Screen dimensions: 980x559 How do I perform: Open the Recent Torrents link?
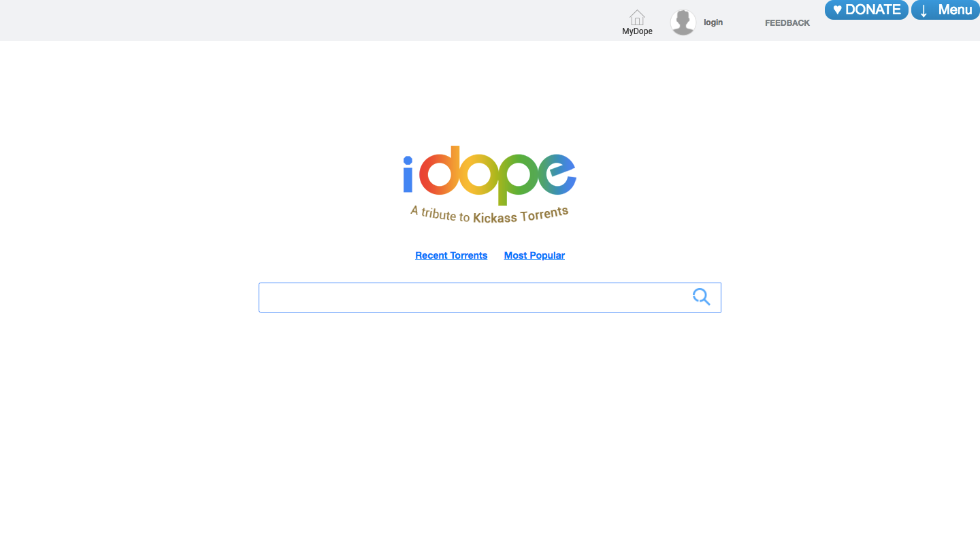point(451,255)
